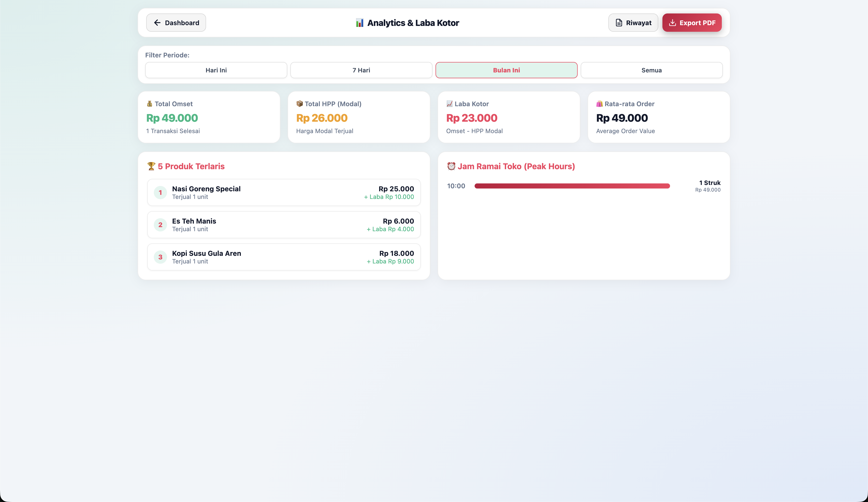Click the trophy icon by 5 Produk Terlaris
This screenshot has width=868, height=502.
[x=151, y=166]
